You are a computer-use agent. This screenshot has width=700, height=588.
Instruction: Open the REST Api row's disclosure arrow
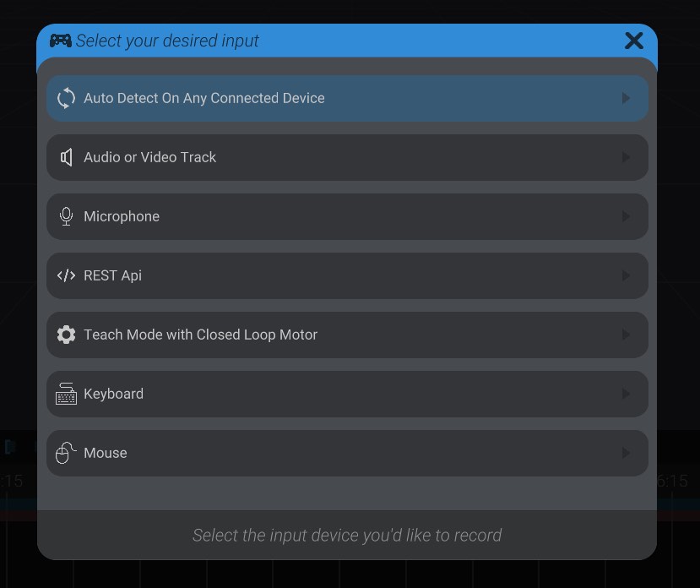pos(626,275)
